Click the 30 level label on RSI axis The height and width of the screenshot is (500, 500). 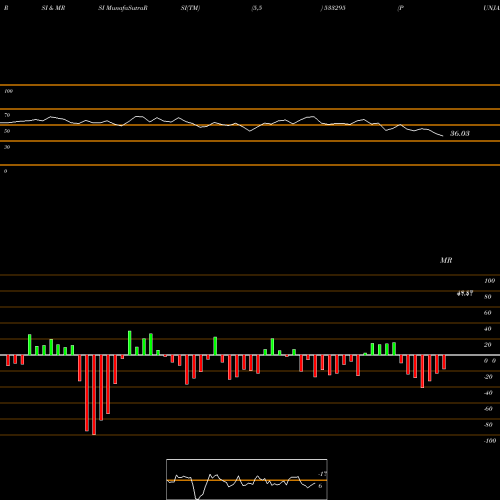click(x=7, y=147)
